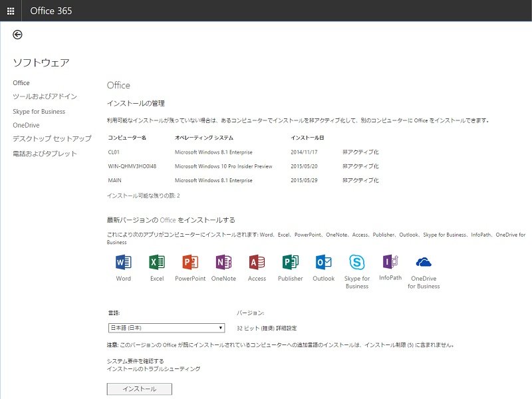The image size is (532, 399).
Task: Click the CL01 computer name
Action: pos(114,152)
